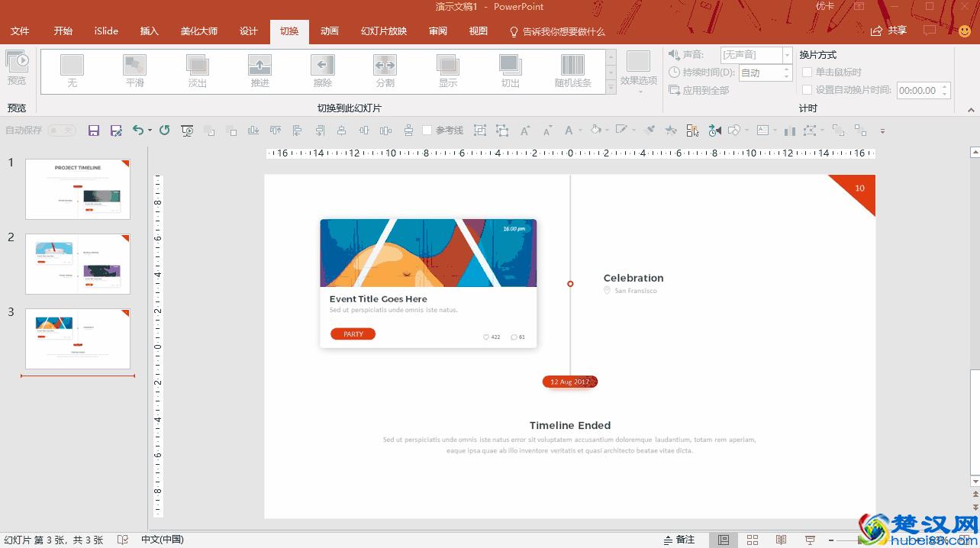The width and height of the screenshot is (980, 548).
Task: Click the Save icon in quick access toolbar
Action: (94, 131)
